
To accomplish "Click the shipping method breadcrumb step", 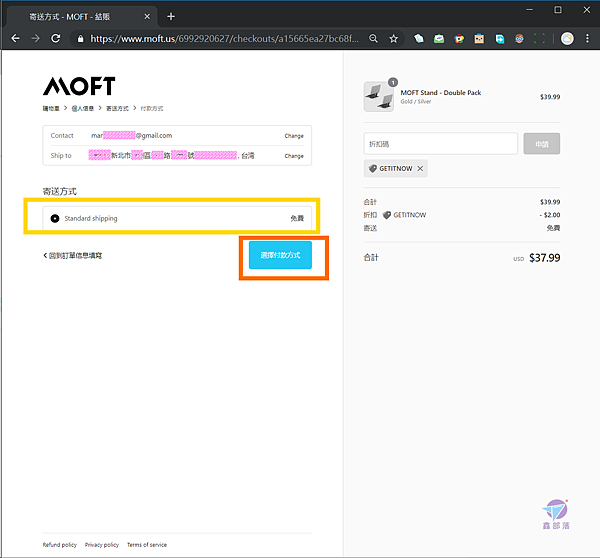I will click(x=117, y=108).
